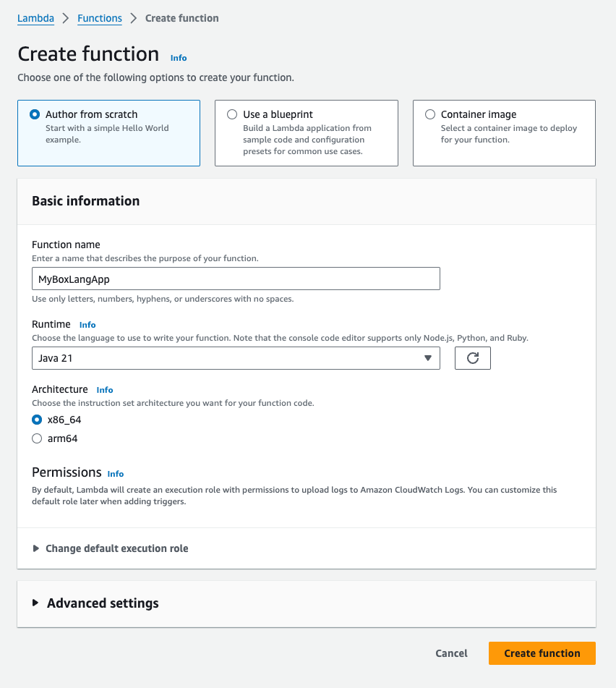The width and height of the screenshot is (616, 688).
Task: Choose the arm64 architecture
Action: 38,438
